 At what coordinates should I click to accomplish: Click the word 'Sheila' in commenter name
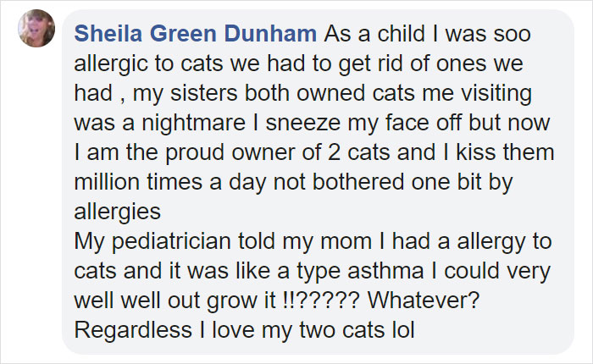coord(103,33)
